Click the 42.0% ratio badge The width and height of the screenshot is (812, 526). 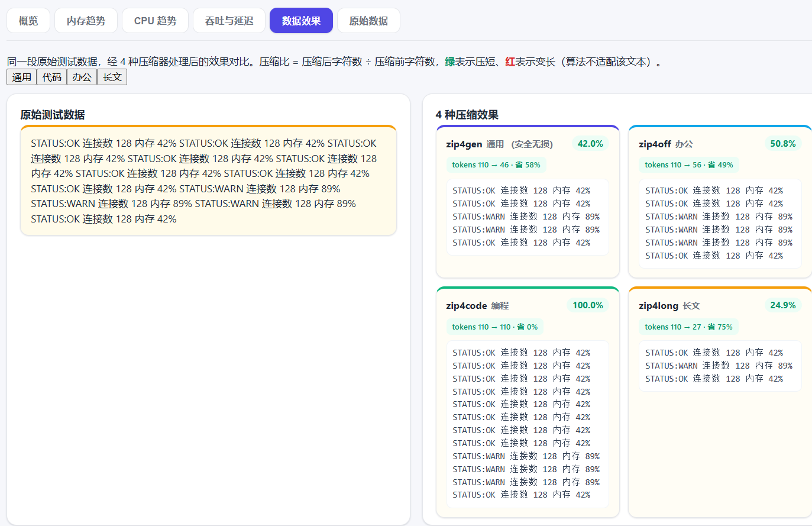point(590,144)
